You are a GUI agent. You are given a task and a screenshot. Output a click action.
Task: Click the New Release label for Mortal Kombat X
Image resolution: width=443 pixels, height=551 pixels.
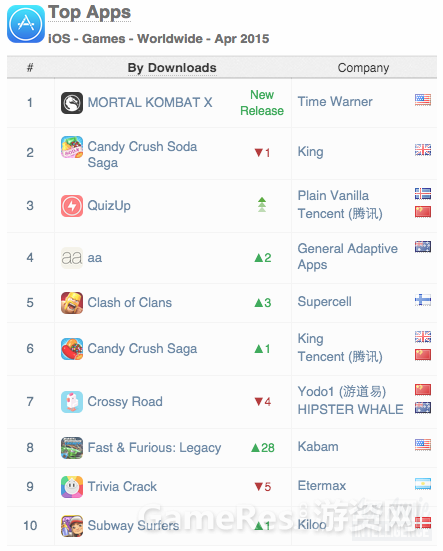(x=262, y=103)
